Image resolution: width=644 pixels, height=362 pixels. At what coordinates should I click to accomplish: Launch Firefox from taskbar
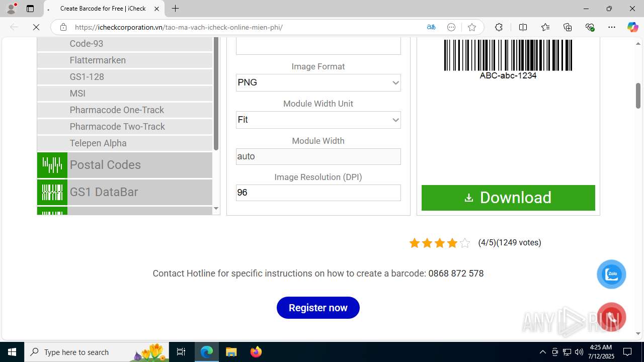point(256,352)
